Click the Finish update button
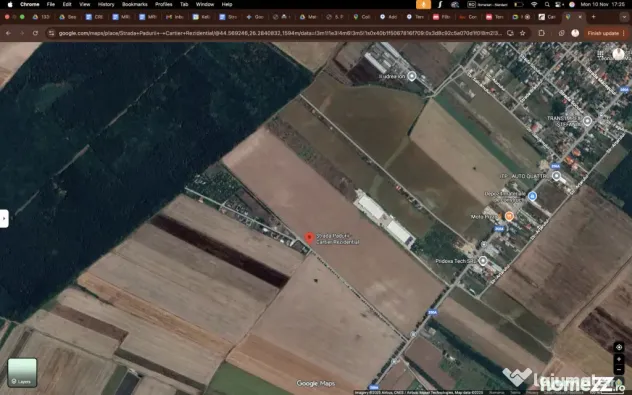 [603, 33]
